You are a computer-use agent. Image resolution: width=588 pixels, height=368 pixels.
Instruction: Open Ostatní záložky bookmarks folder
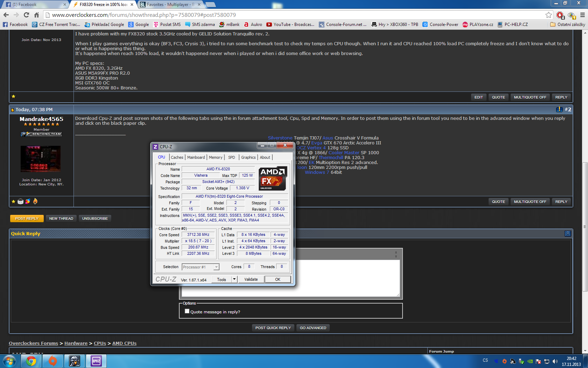click(567, 25)
